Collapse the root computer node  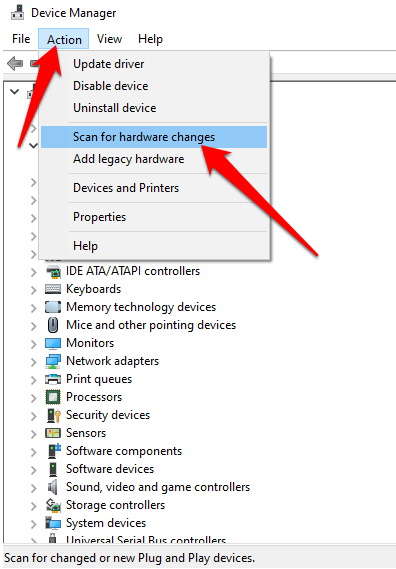pyautogui.click(x=15, y=91)
